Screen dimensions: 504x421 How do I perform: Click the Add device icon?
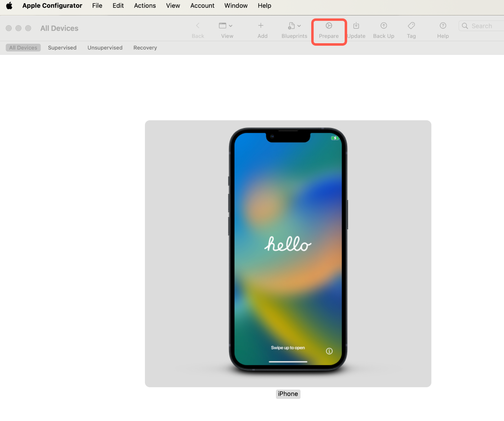coord(261,26)
